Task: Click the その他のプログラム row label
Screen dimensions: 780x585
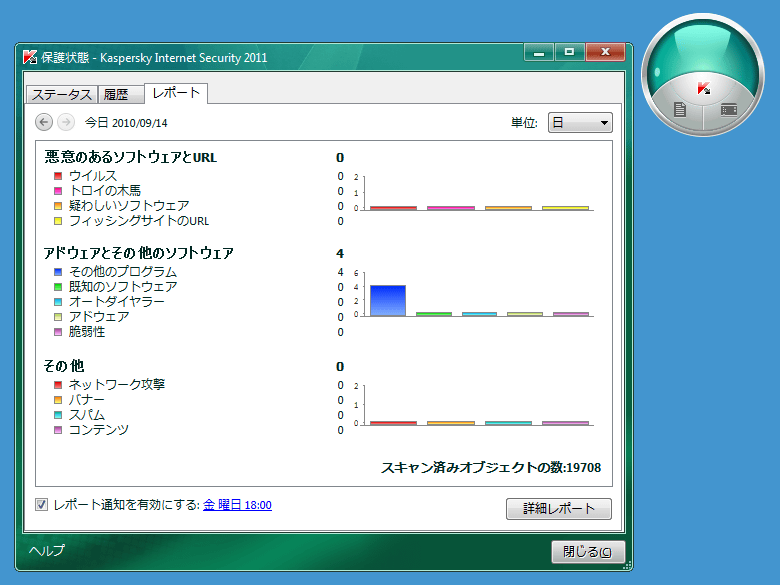Action: coord(123,272)
